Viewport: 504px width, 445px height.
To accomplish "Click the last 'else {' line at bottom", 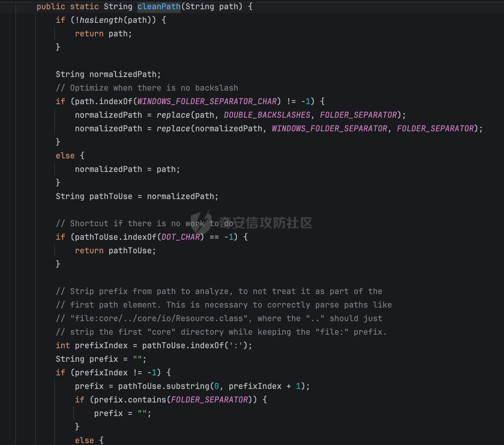I will click(x=89, y=440).
